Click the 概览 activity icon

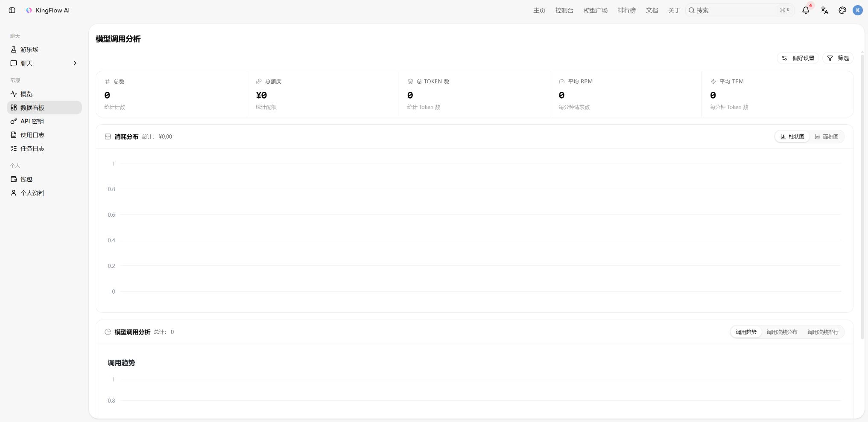14,94
